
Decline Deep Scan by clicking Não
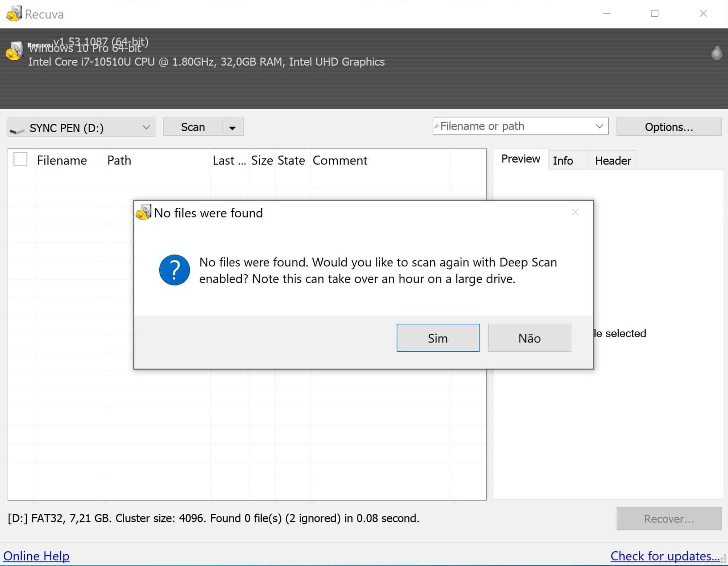tap(530, 338)
